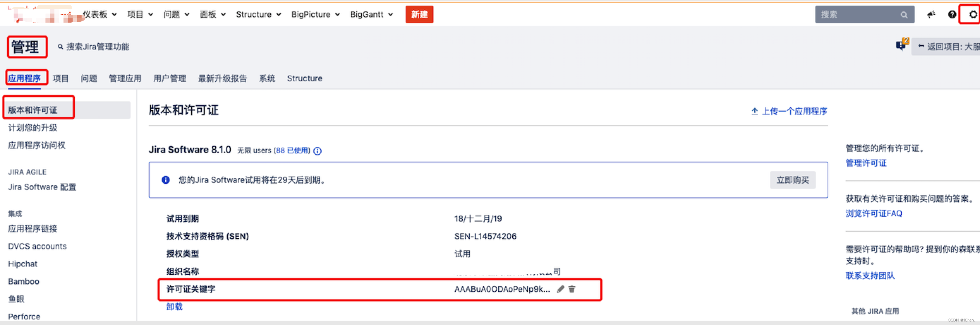Expand the BigPicture dropdown menu
The height and width of the screenshot is (325, 980).
pyautogui.click(x=315, y=14)
